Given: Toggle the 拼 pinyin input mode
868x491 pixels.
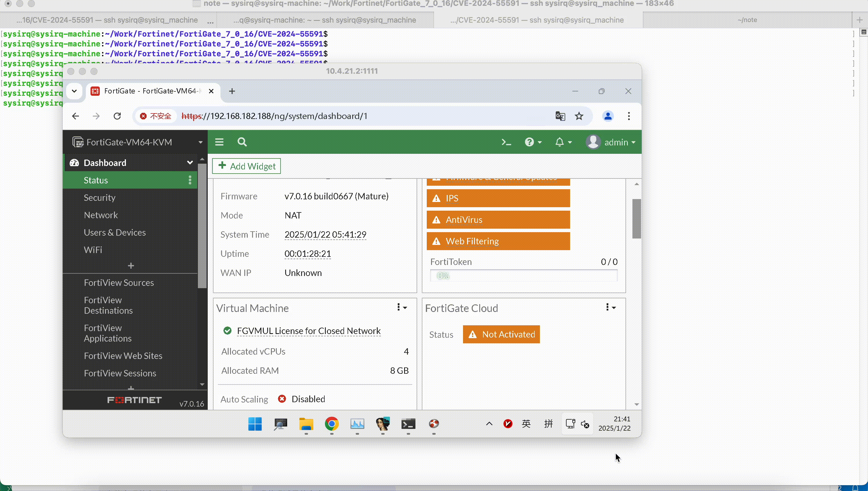Looking at the screenshot, I should [x=549, y=424].
